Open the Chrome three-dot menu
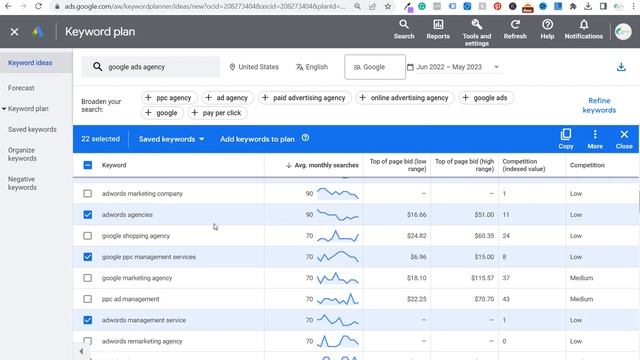This screenshot has width=640, height=360. pyautogui.click(x=634, y=6)
